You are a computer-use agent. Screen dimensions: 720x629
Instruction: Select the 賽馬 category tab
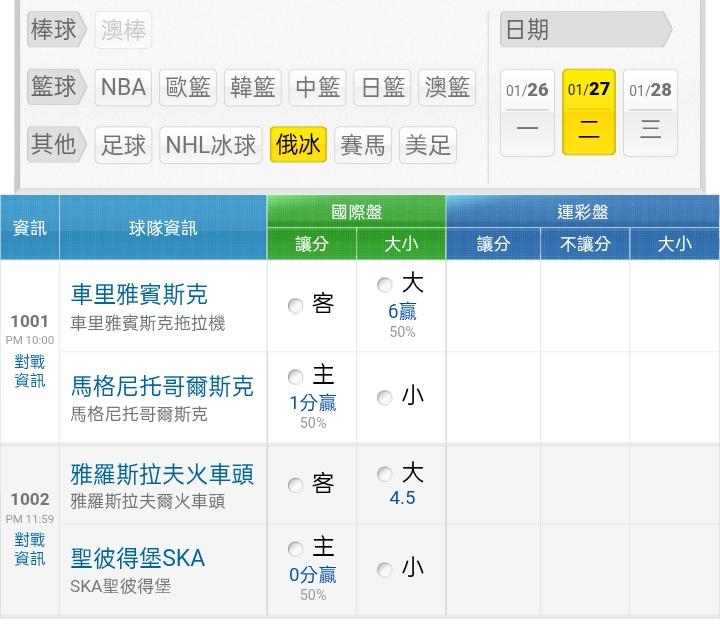point(362,145)
